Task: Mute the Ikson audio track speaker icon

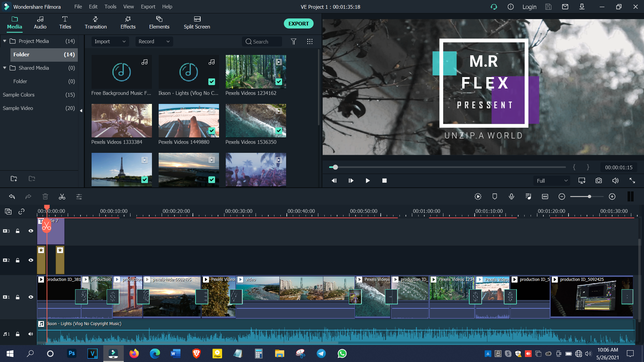Action: [31, 334]
